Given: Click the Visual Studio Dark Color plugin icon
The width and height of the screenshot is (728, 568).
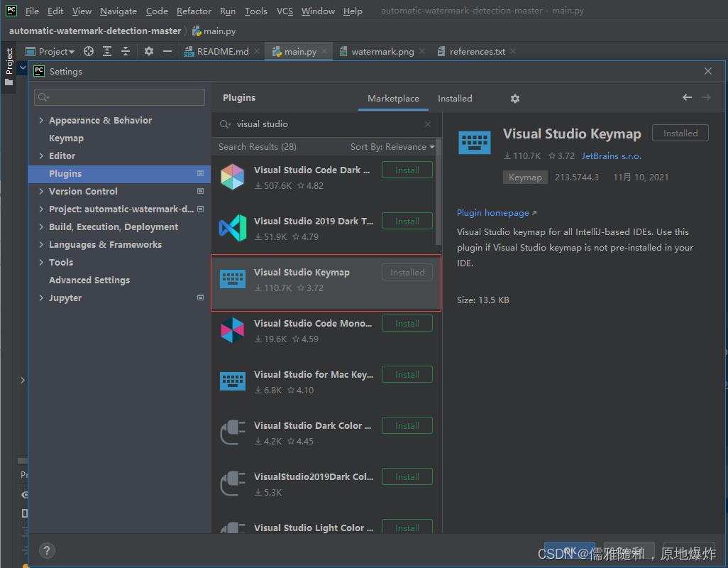Looking at the screenshot, I should coord(233,432).
